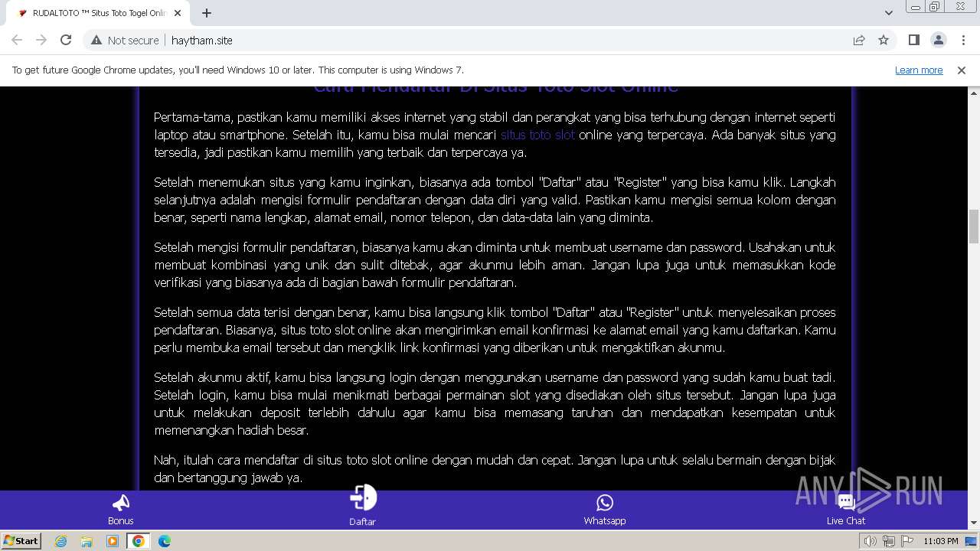Open the media player taskbar icon
980x551 pixels.
(x=113, y=541)
